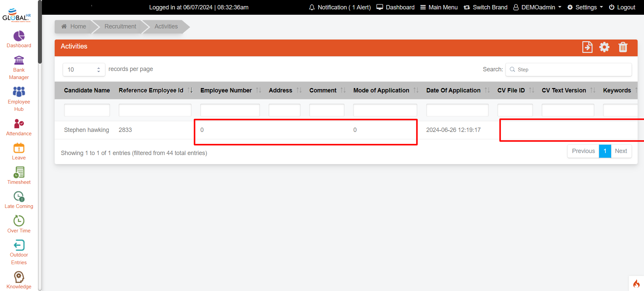Navigate to Recruitment breadcrumb
Image resolution: width=644 pixels, height=291 pixels.
click(x=120, y=26)
